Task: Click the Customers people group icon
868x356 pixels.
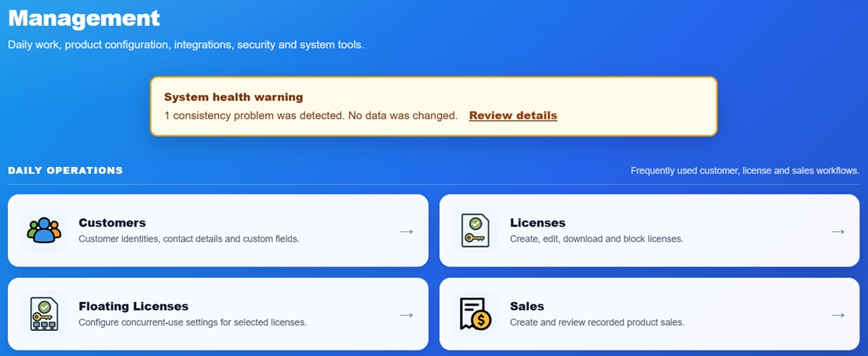Action: pyautogui.click(x=44, y=230)
